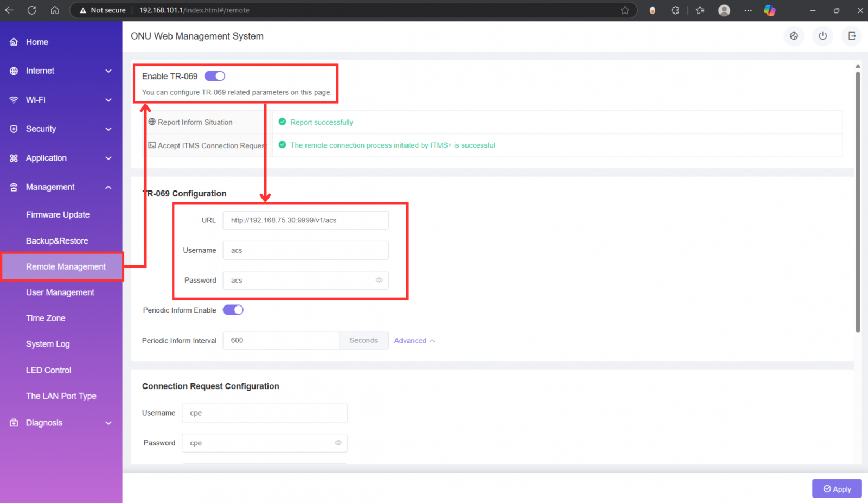
Task: Click the dashboard icon in page header
Action: (x=794, y=36)
